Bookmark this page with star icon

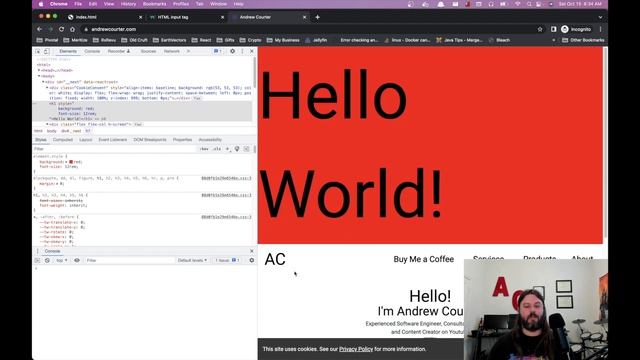click(x=540, y=29)
